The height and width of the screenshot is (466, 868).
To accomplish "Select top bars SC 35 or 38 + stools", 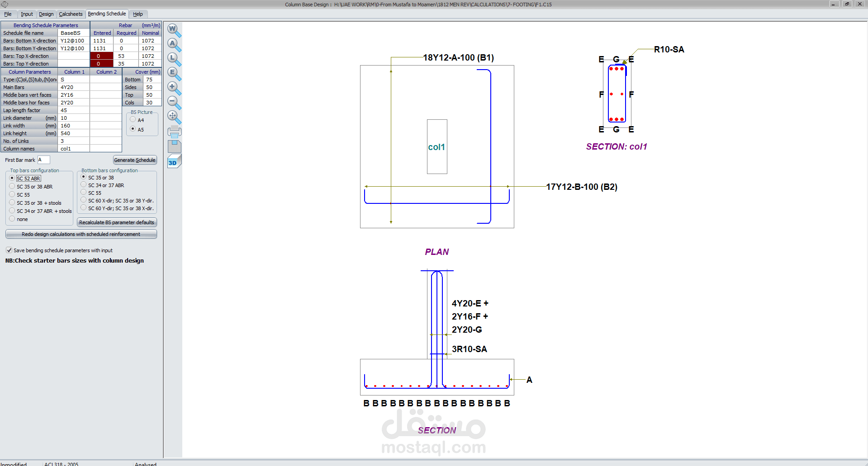I will (x=12, y=202).
